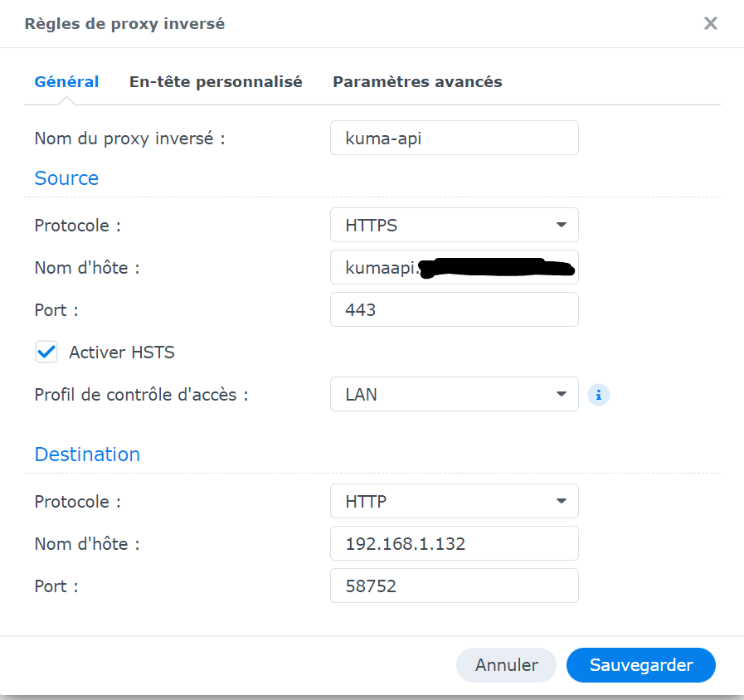Select the destination hostname field 192.168.1.132
This screenshot has height=700, width=744.
(x=455, y=543)
